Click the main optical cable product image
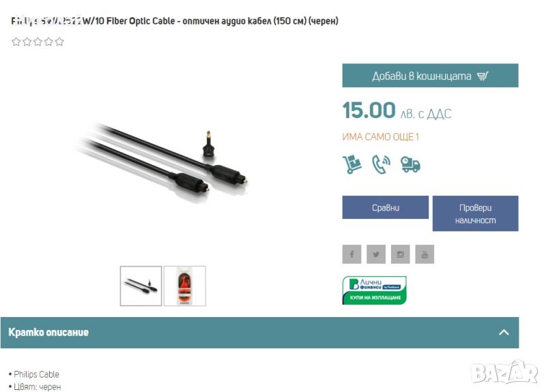546x392 pixels. 162,160
